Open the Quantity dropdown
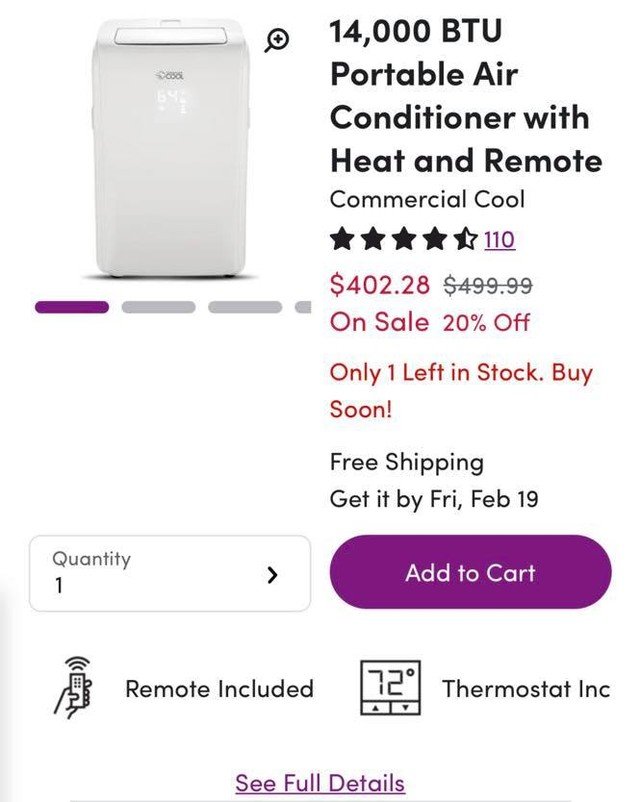The width and height of the screenshot is (640, 802). pyautogui.click(x=169, y=573)
